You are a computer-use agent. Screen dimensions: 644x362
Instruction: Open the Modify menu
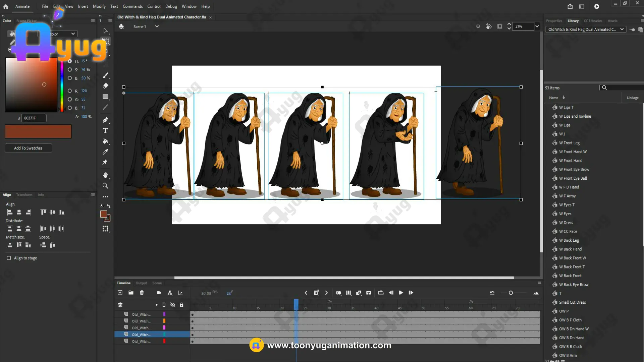[x=99, y=6]
